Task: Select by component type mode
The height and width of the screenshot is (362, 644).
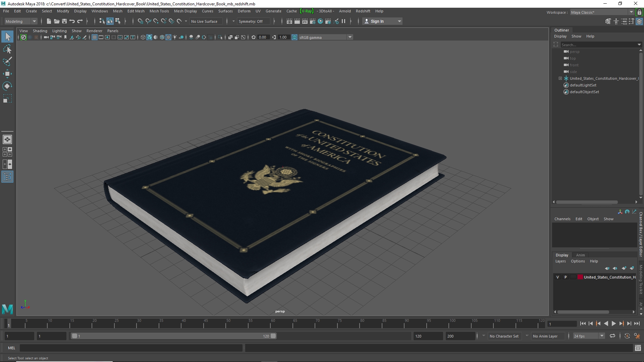Action: coord(118,21)
